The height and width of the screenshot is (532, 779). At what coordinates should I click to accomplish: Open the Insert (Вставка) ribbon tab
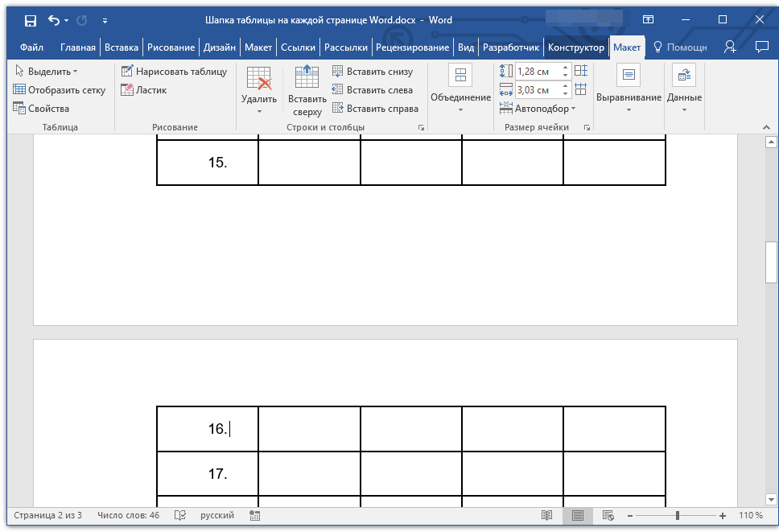[x=121, y=47]
